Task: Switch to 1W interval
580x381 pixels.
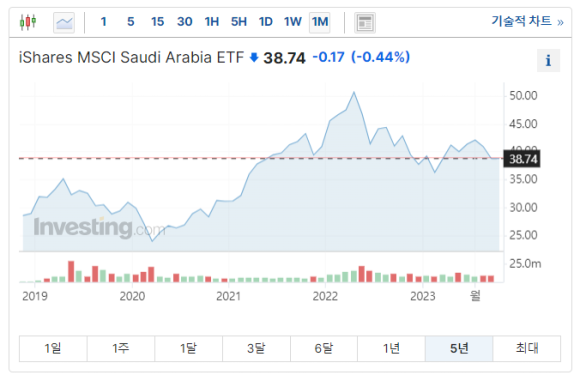Action: [x=293, y=22]
